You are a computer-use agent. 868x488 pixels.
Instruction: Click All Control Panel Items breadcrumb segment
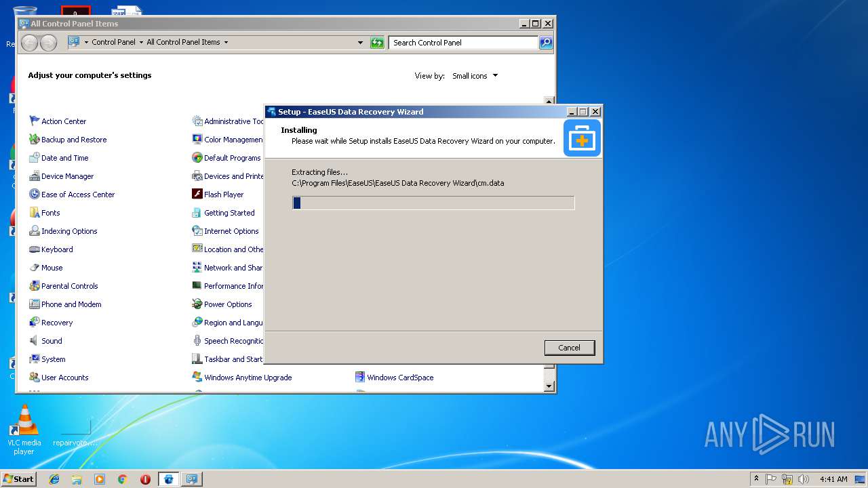pos(183,42)
